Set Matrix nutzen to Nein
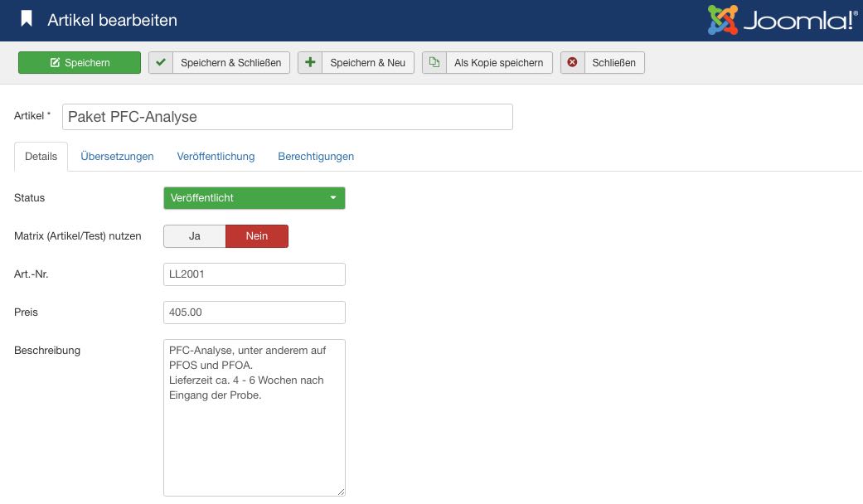This screenshot has height=504, width=863. (257, 236)
